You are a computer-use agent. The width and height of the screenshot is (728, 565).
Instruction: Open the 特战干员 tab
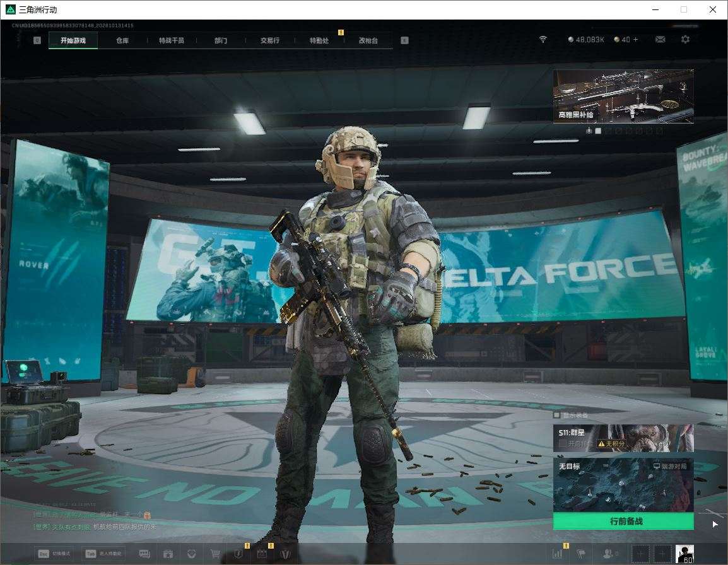(172, 40)
